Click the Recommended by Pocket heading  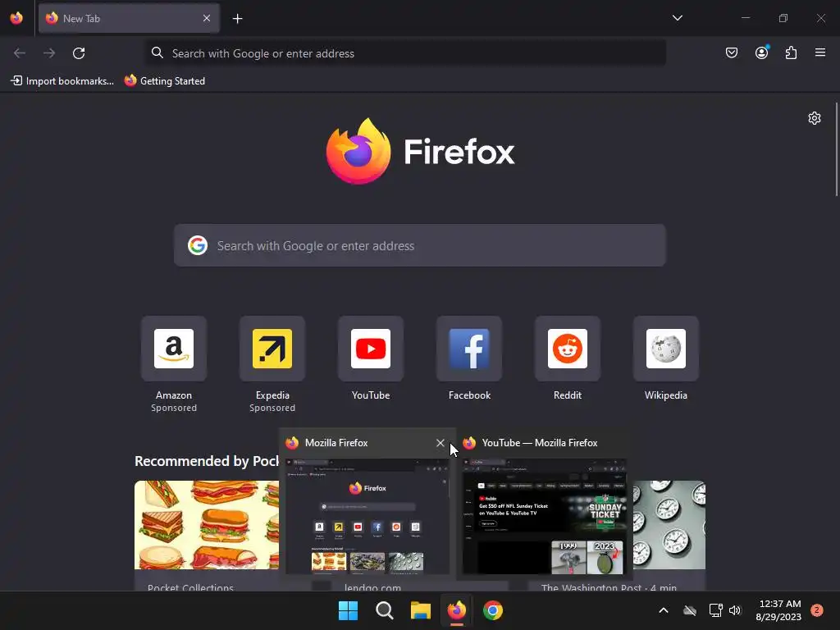[x=207, y=461]
